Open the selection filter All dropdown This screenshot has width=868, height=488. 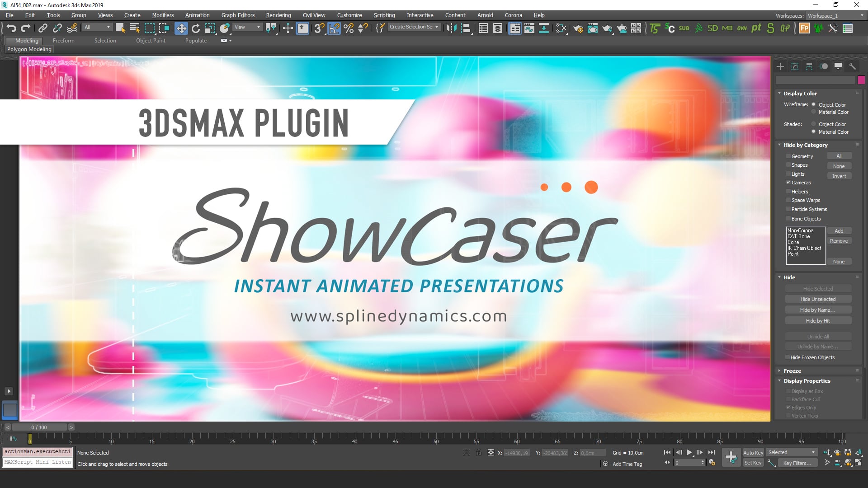click(97, 27)
